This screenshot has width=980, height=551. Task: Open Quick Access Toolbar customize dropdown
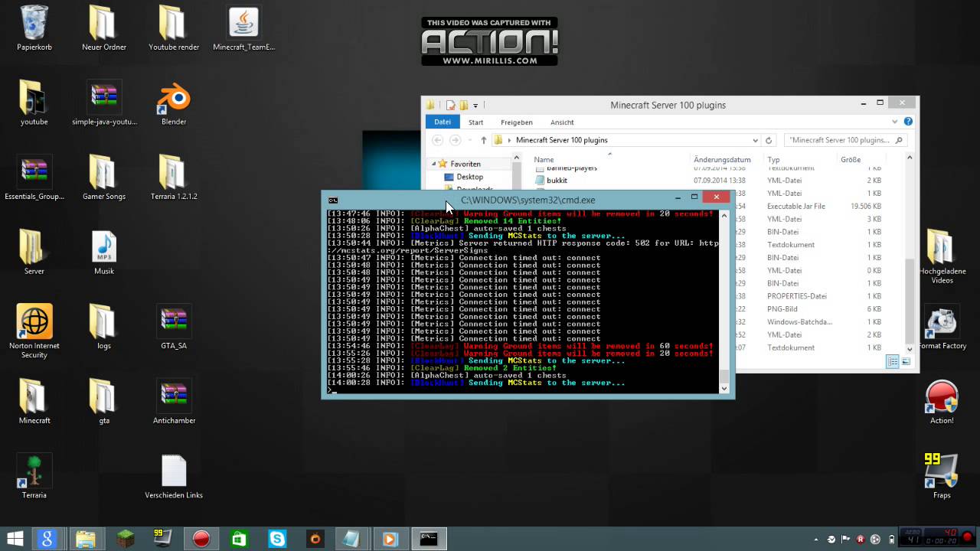click(x=475, y=105)
